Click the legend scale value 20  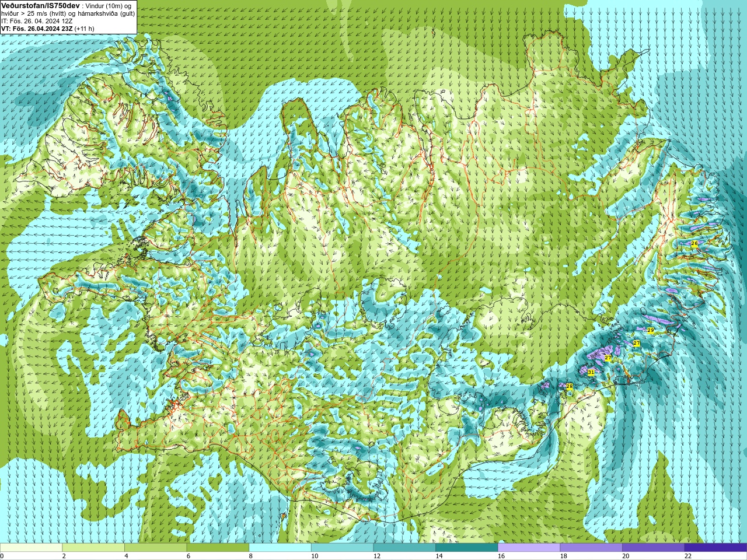(x=626, y=556)
